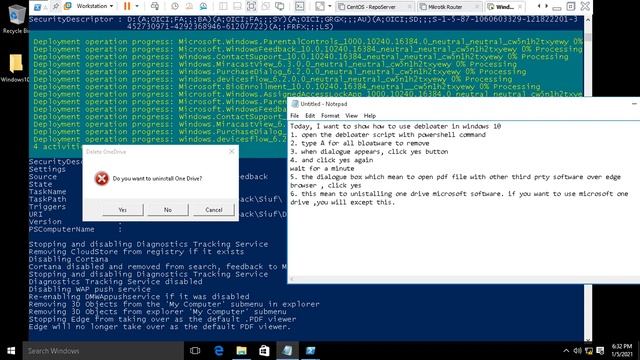Pause the virtual machine
Screen dimensions: 640x360
(127, 6)
